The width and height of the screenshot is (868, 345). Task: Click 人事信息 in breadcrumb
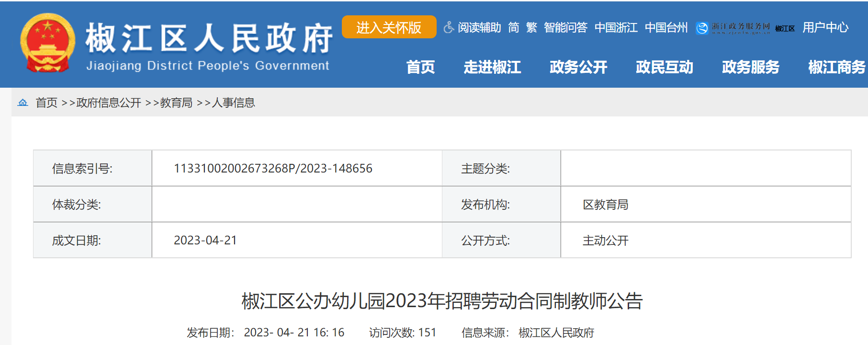[233, 103]
